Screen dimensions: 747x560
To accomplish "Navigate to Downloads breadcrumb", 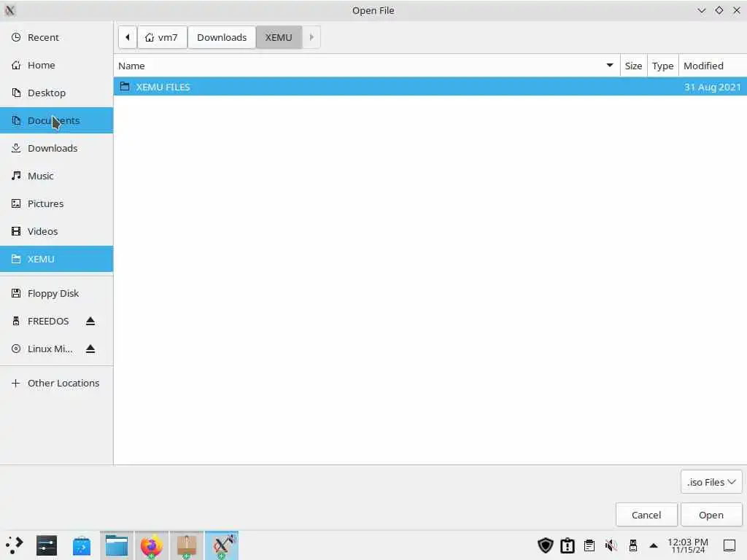I will (222, 37).
